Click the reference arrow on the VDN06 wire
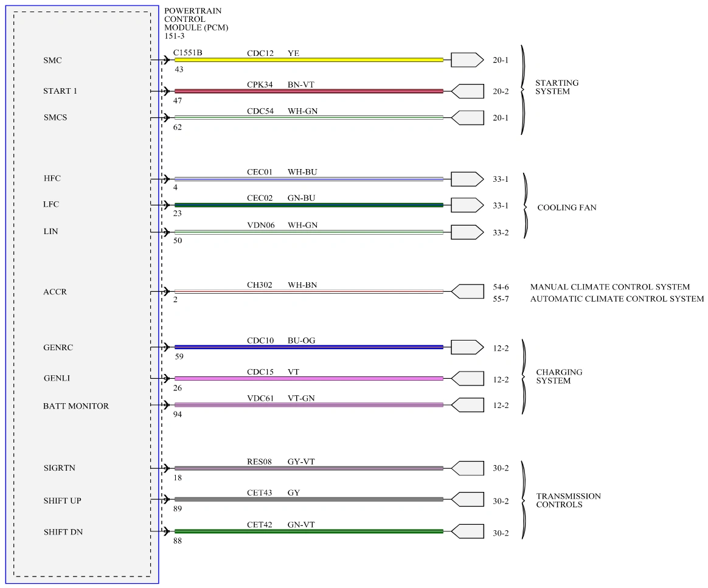The height and width of the screenshot is (588, 708). tap(467, 232)
